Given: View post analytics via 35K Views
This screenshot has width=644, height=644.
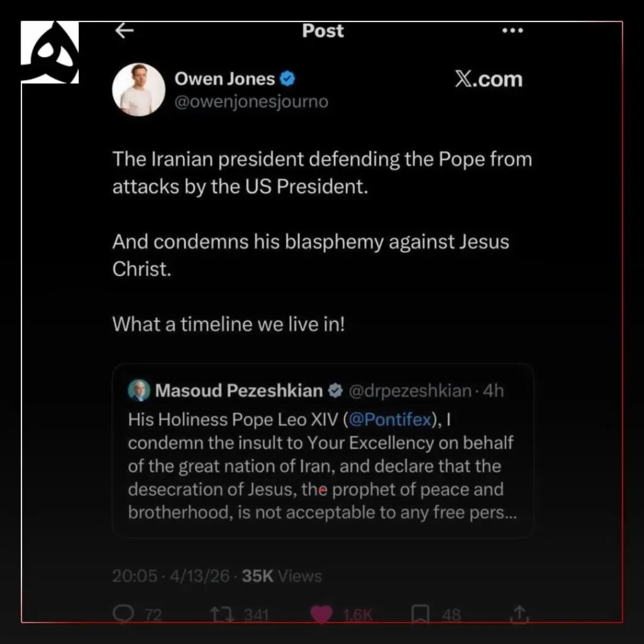Looking at the screenshot, I should tap(281, 576).
